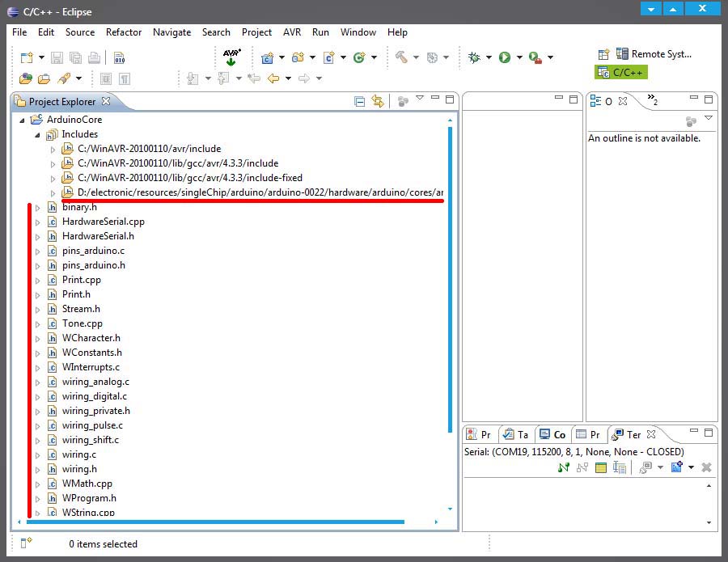The image size is (728, 562).
Task: Click the green Connect icon in Terminal
Action: click(564, 467)
